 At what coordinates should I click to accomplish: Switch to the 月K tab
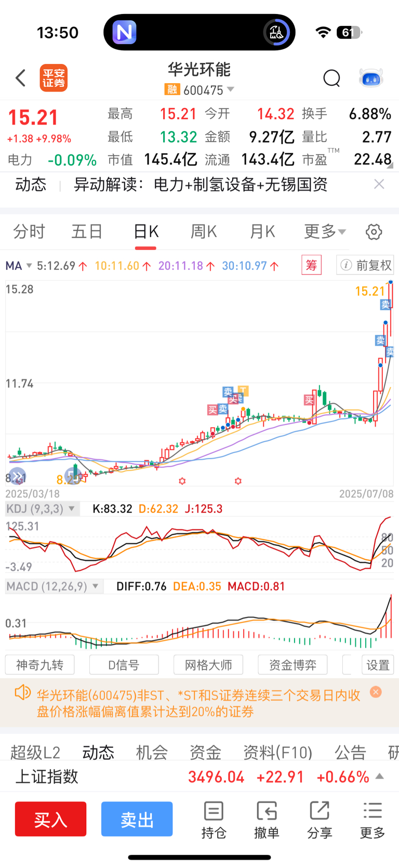tap(262, 232)
